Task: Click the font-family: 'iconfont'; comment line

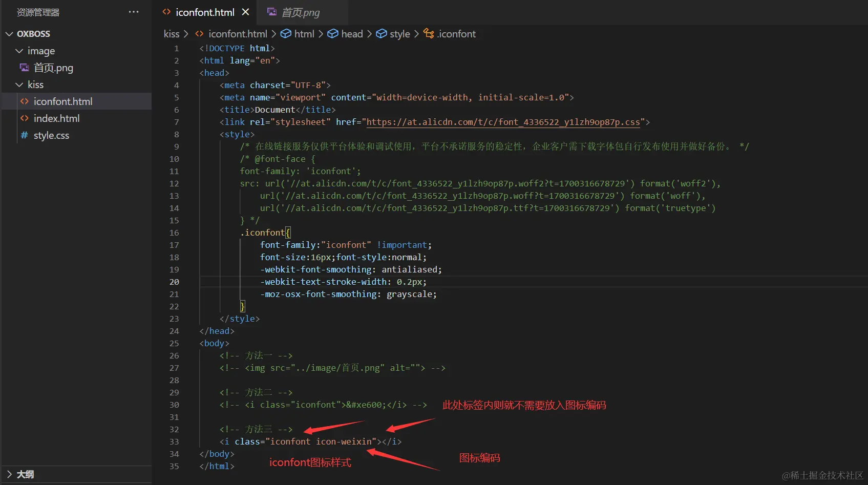Action: [x=300, y=171]
